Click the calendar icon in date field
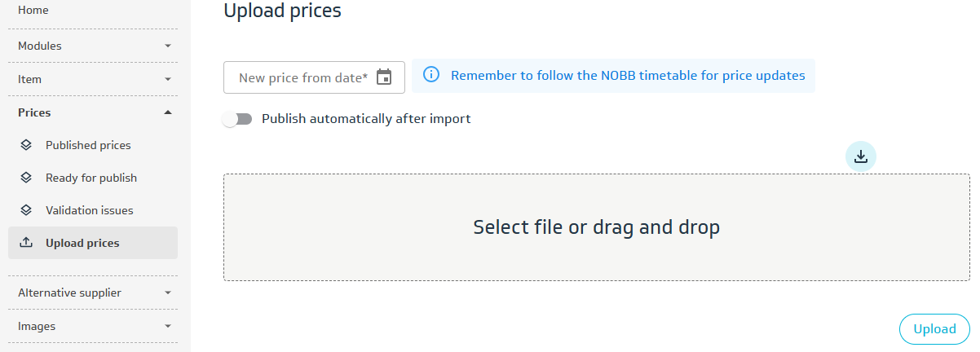Screen dimensions: 980x352 (384, 77)
